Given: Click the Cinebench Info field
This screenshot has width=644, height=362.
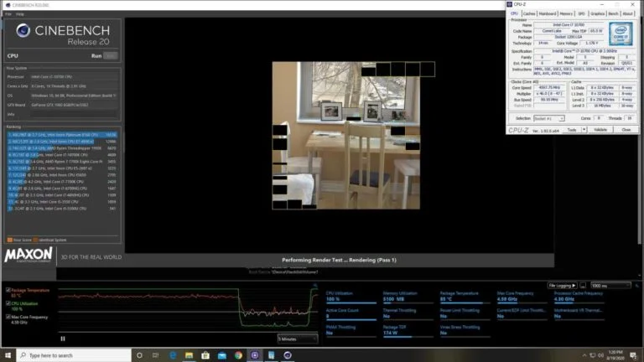Looking at the screenshot, I should coord(75,115).
